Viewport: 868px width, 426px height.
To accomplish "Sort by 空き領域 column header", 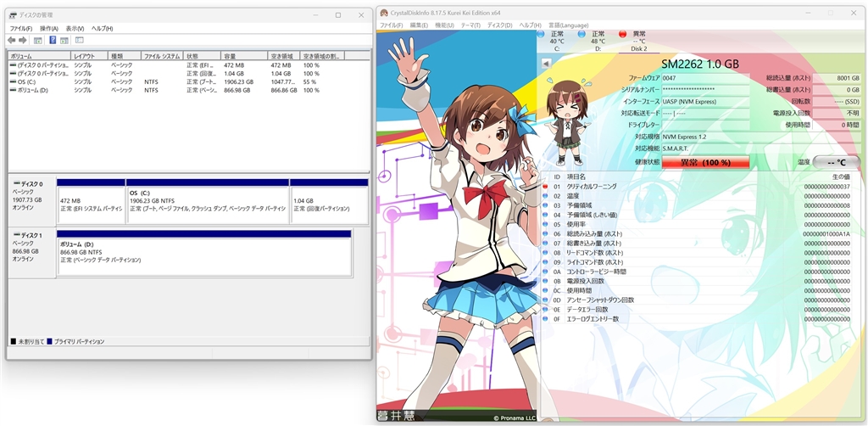I will tap(284, 57).
